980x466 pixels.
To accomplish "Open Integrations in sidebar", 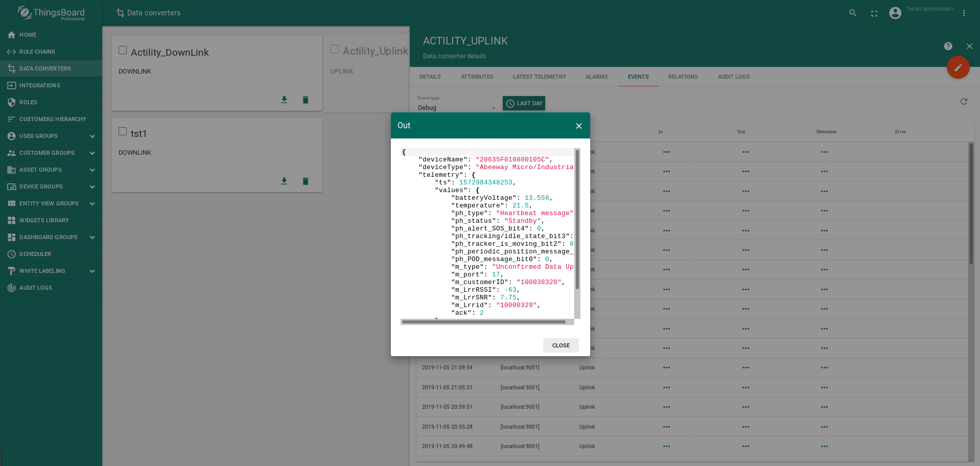I will coord(51,85).
